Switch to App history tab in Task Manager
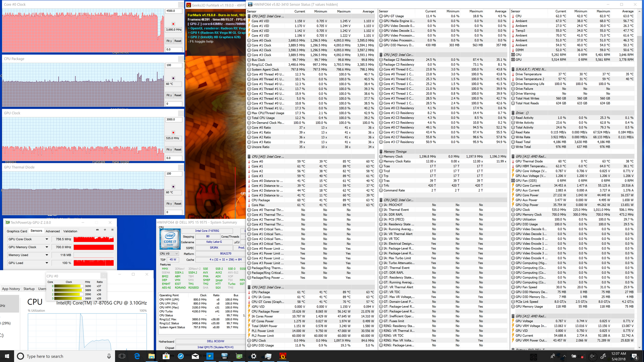Image resolution: width=644 pixels, height=362 pixels. [11, 289]
